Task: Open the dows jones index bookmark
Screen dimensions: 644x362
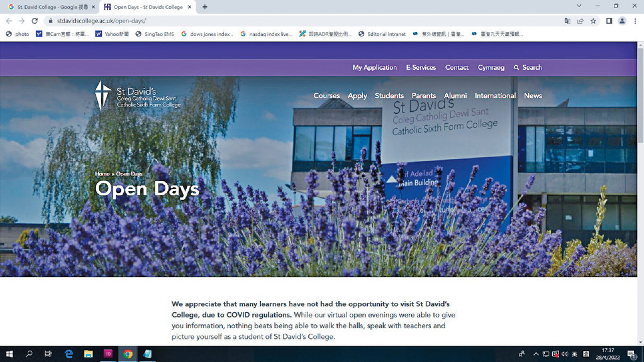Action: pos(207,34)
